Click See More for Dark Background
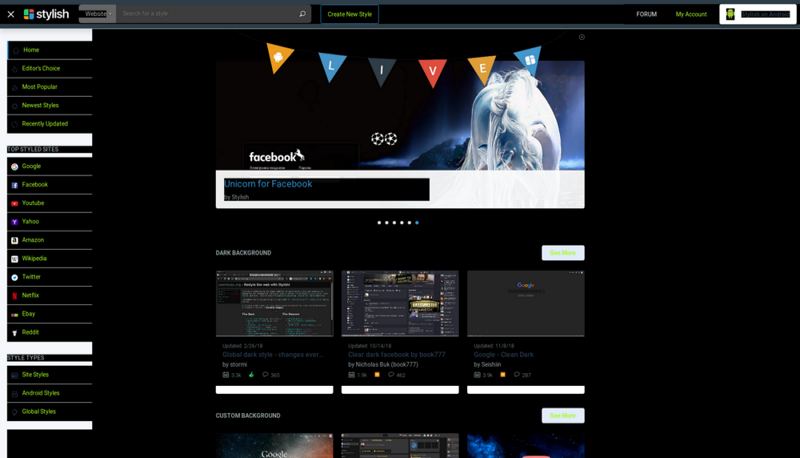Image resolution: width=800 pixels, height=458 pixels. (563, 253)
